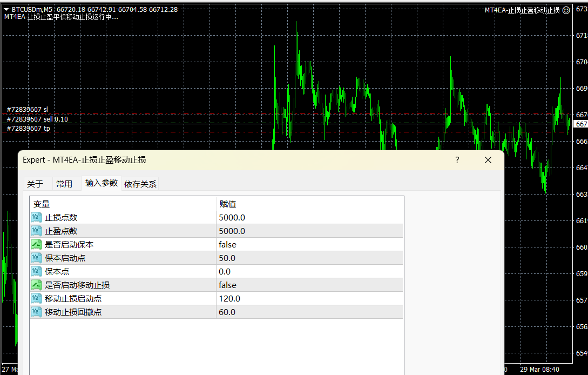Image resolution: width=588 pixels, height=375 pixels.
Task: Click the green boolean icon beside 是否启动移动止损
Action: point(36,285)
